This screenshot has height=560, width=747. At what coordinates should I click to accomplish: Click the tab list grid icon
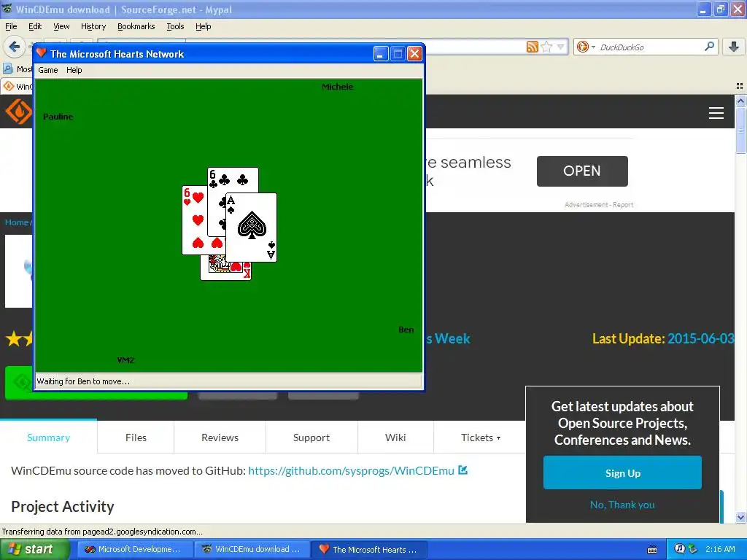pos(740,86)
